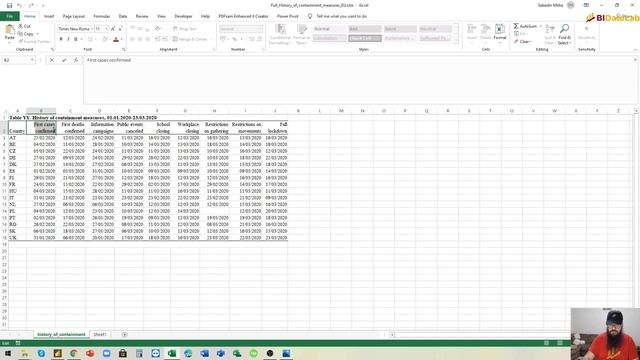Screen dimensions: 640x360
Task: Open the Clipboard pane launcher
Action: 52,49
